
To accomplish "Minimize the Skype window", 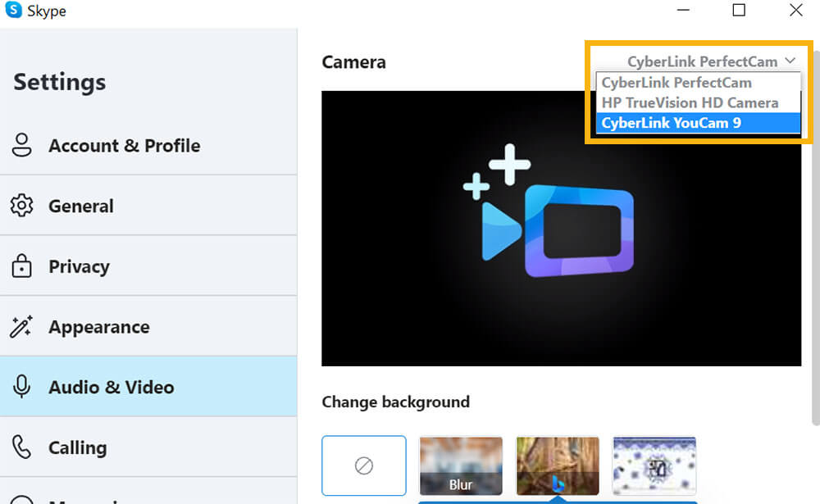I will click(x=684, y=10).
